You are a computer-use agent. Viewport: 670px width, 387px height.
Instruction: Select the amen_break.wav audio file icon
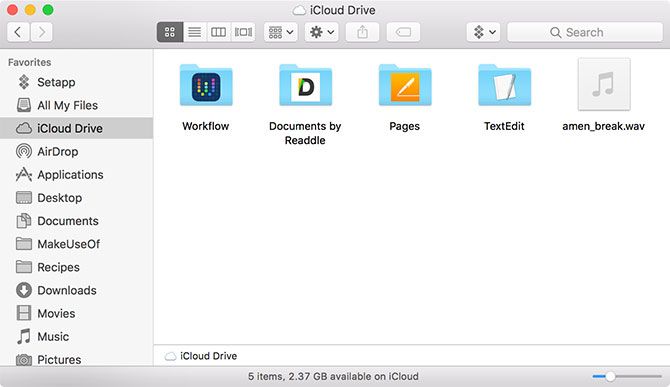tap(604, 85)
